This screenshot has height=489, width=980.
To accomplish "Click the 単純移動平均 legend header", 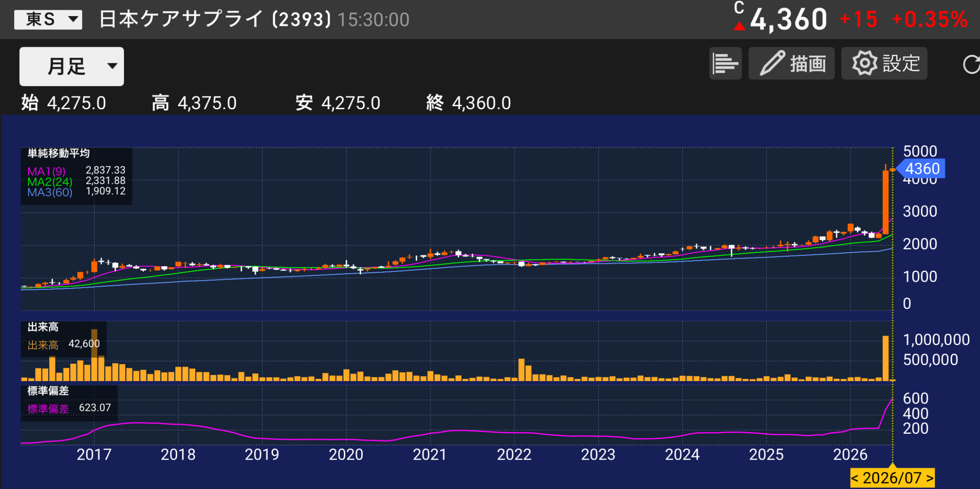I will coord(59,154).
